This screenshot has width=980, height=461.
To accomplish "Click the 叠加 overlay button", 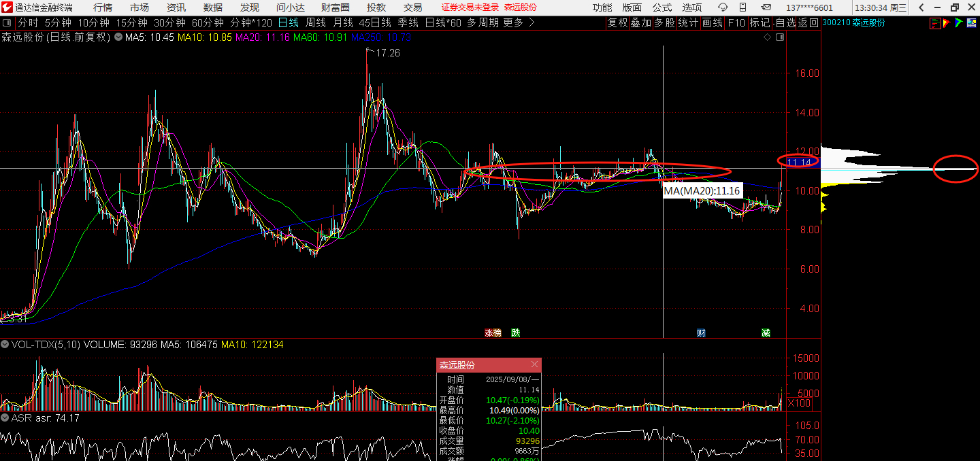I will 640,23.
